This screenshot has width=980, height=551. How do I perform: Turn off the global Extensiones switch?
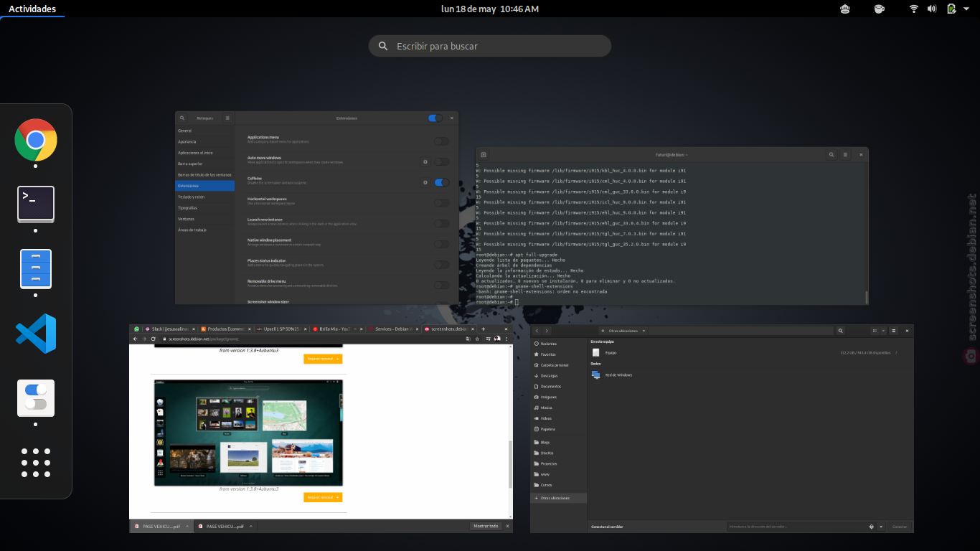(435, 118)
